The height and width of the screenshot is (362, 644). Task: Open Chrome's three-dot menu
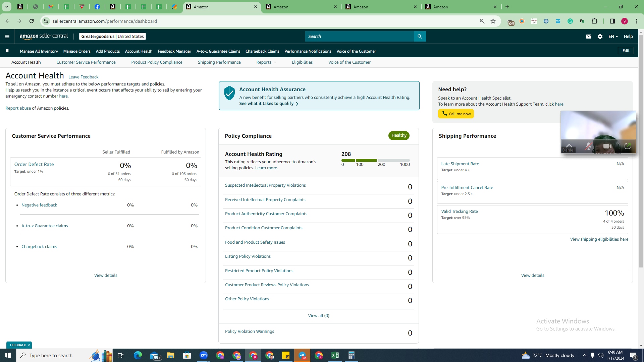point(637,21)
